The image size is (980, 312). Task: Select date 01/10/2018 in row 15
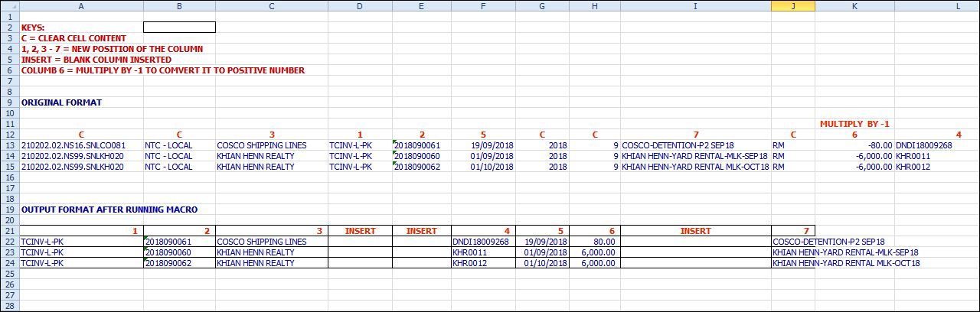pos(483,167)
